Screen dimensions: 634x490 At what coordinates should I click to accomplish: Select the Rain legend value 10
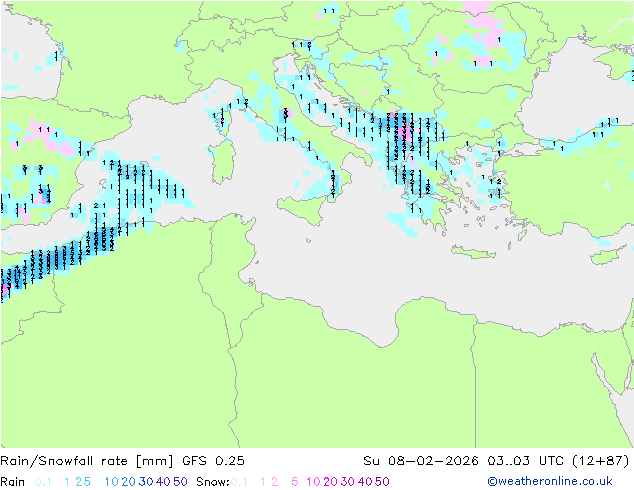pos(112,482)
